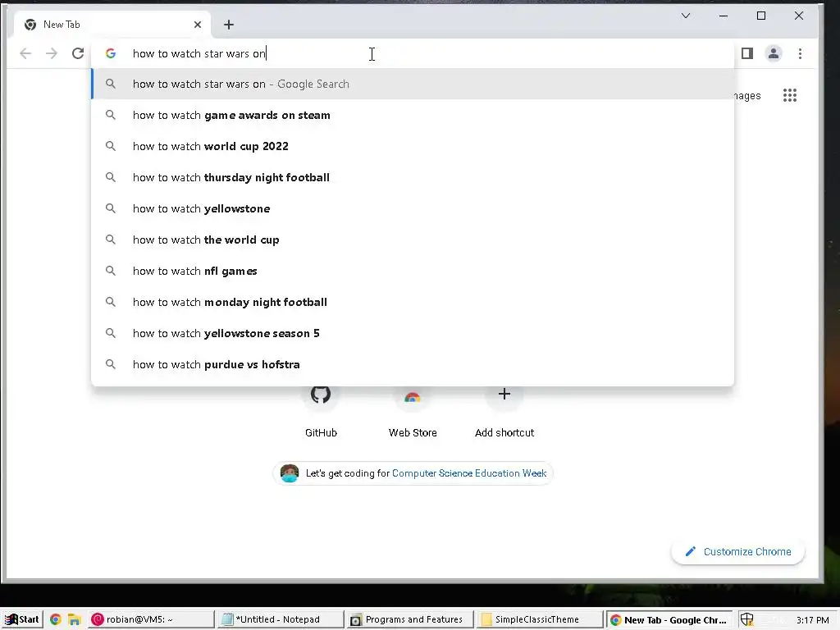The height and width of the screenshot is (630, 840).
Task: Click the 3:17 PM system clock
Action: coord(813,620)
